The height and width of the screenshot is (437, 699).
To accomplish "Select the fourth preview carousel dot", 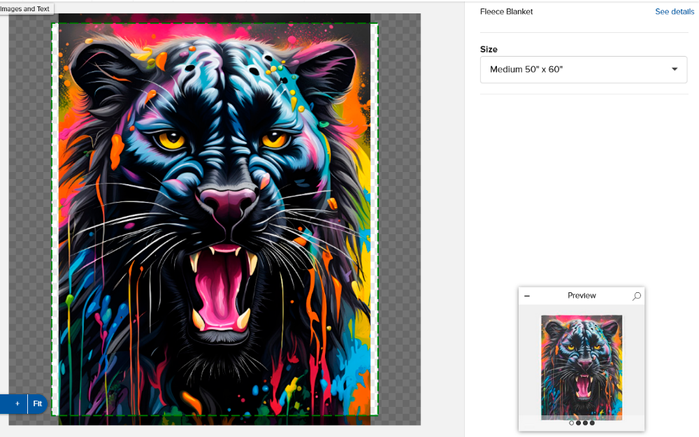I will pos(592,423).
